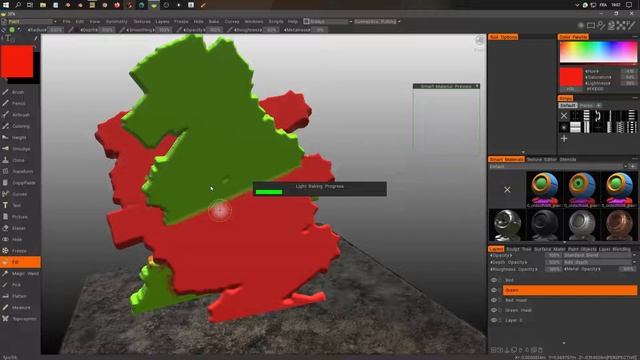Select the copper smart material thumbnail

pos(620,225)
